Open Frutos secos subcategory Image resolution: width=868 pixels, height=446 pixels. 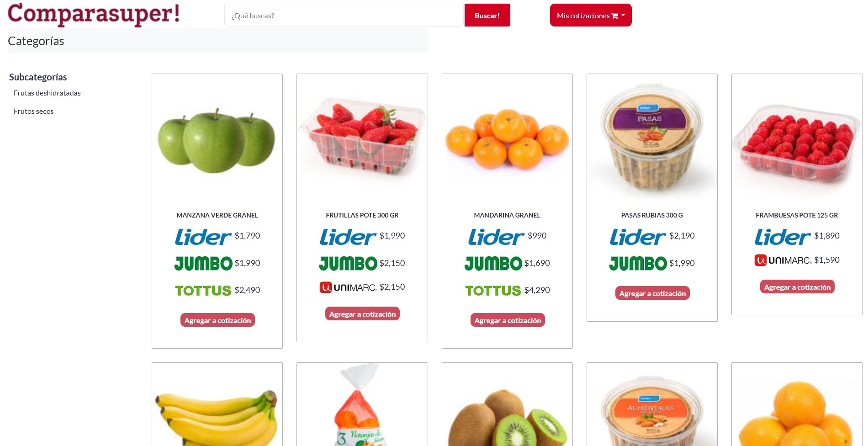tap(33, 111)
